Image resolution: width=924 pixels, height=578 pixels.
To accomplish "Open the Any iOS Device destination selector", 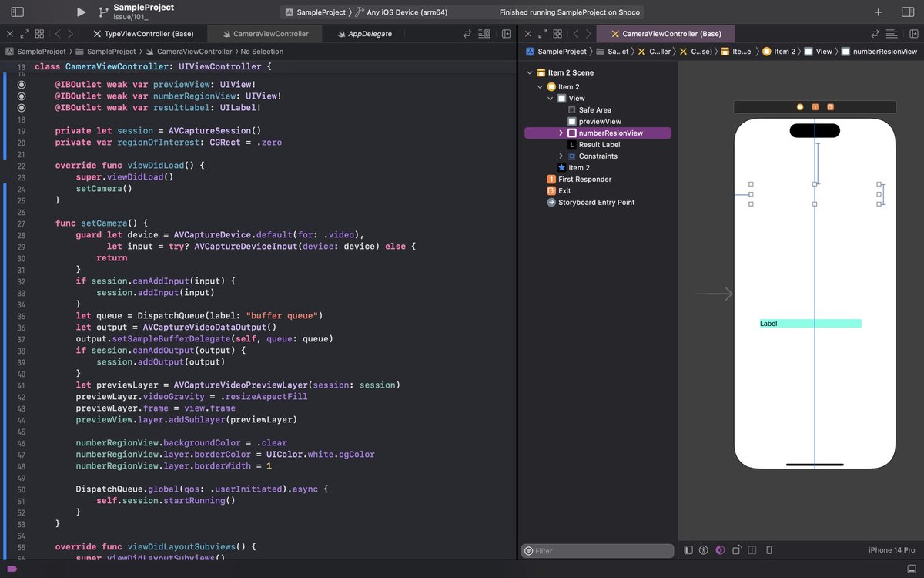I will point(400,12).
